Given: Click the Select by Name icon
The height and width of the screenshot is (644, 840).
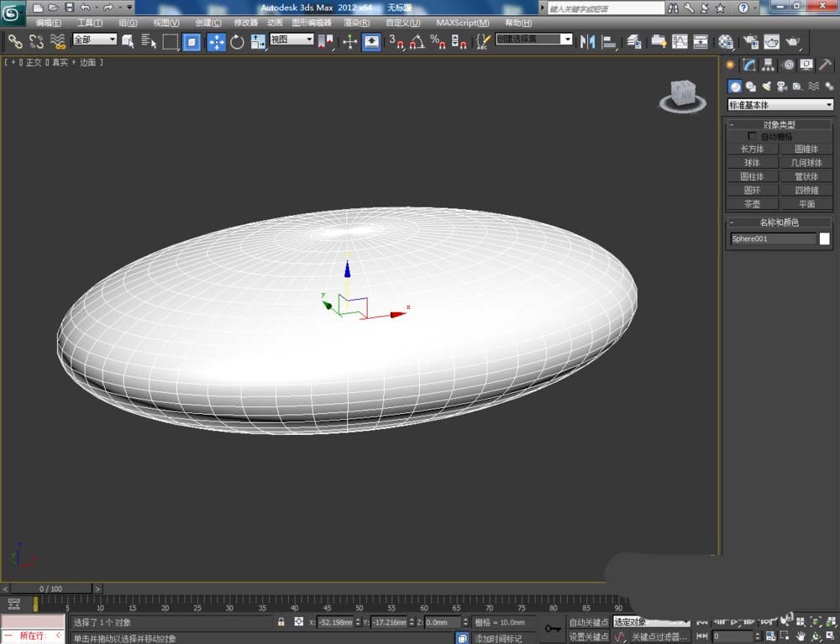Looking at the screenshot, I should point(150,41).
